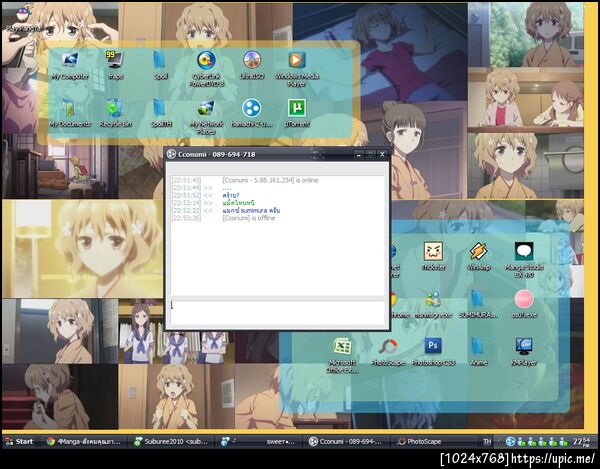This screenshot has height=469, width=600.
Task: Open the PlayRemote icon on the desktop
Action: click(24, 19)
